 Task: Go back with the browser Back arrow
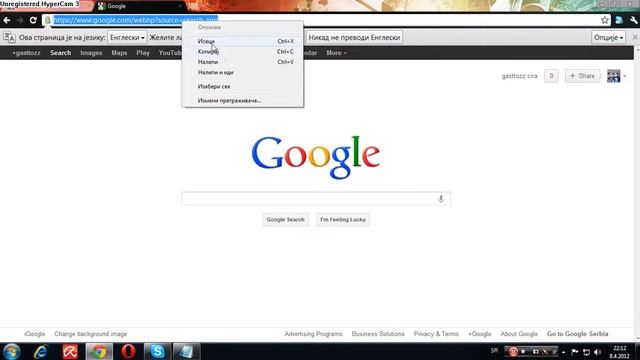(7, 20)
